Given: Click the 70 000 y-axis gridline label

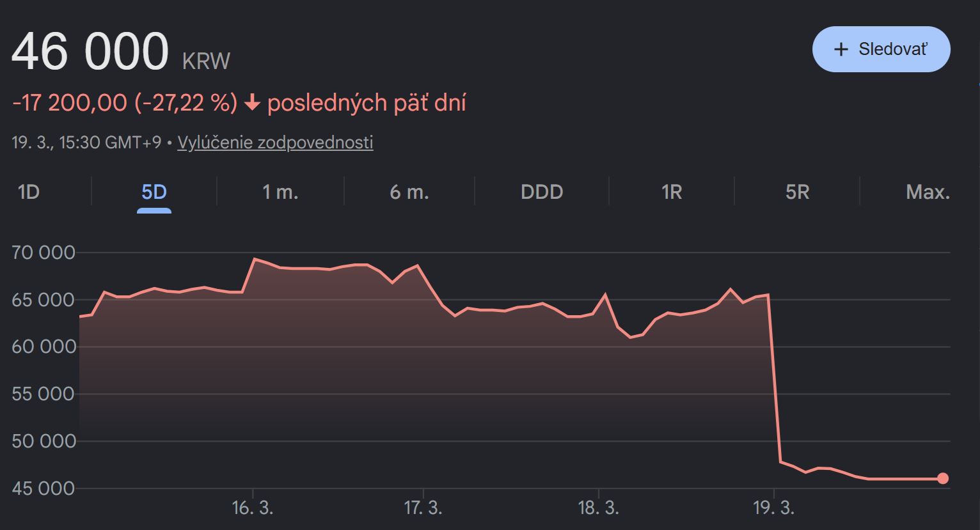Looking at the screenshot, I should click(x=43, y=253).
